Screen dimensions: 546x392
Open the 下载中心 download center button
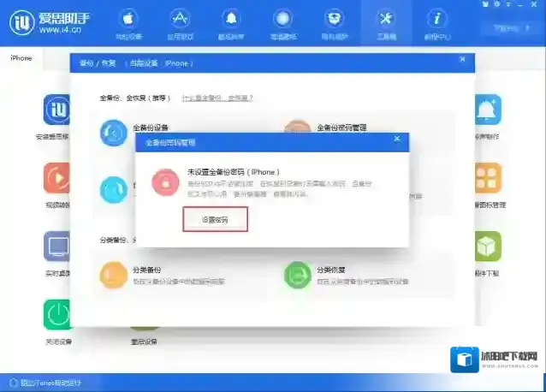[x=511, y=28]
